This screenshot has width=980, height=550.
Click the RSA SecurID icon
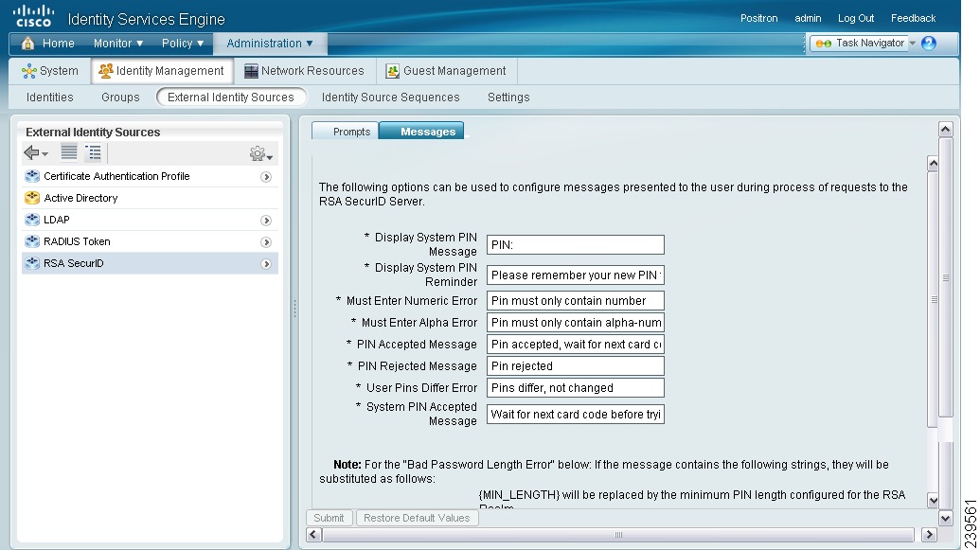tap(32, 264)
